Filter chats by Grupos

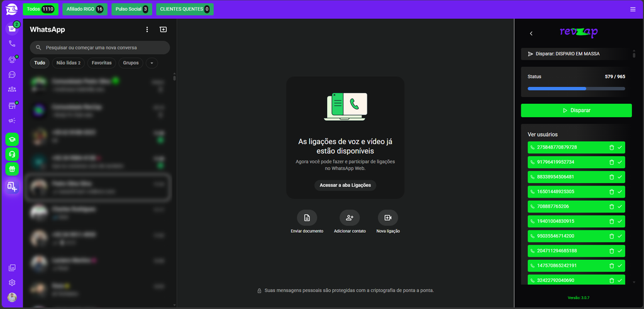pyautogui.click(x=131, y=64)
